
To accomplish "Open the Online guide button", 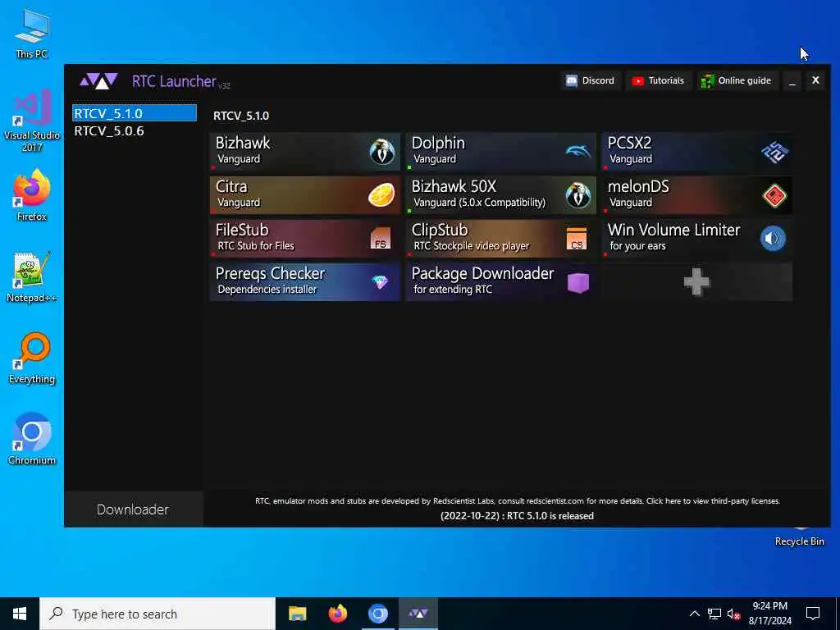I will pyautogui.click(x=737, y=80).
